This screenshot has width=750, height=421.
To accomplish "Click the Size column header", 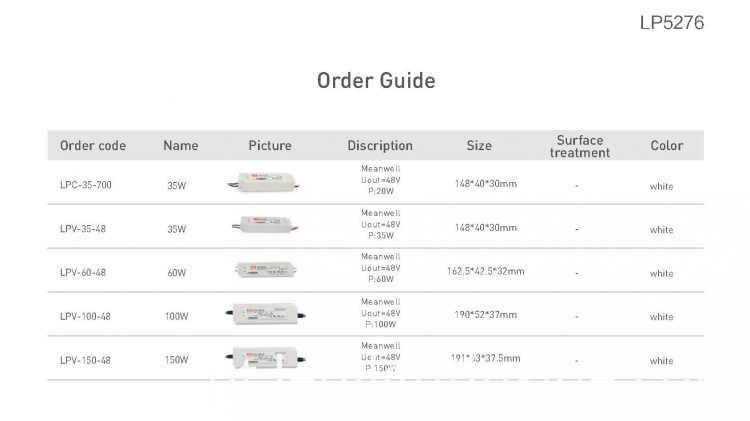I will click(479, 145).
